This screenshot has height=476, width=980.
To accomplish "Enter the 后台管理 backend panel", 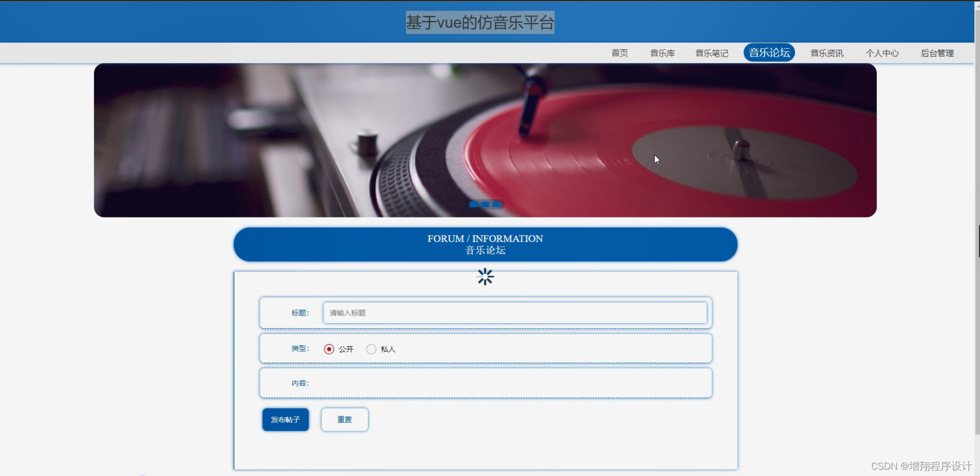I will 936,53.
